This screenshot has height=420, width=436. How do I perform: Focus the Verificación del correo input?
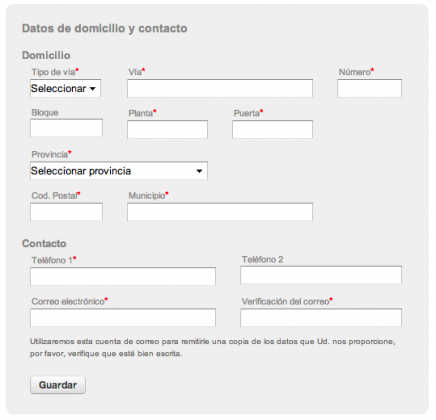pos(321,318)
